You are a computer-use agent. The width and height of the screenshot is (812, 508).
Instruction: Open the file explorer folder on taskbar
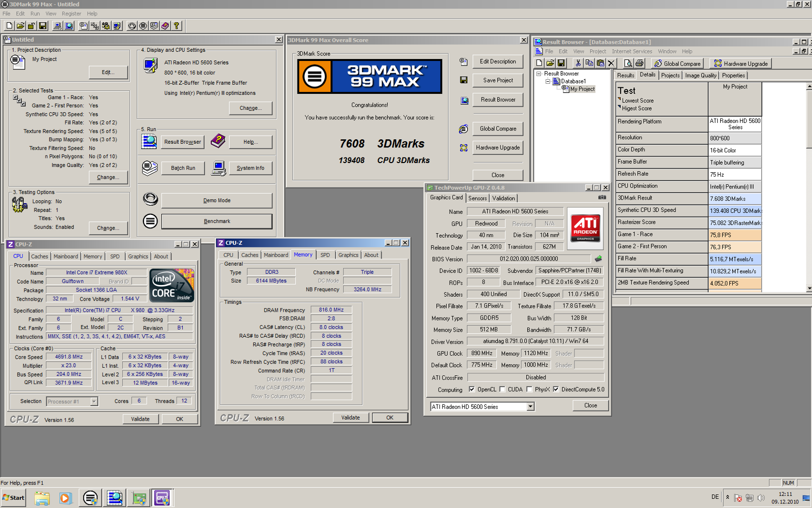click(42, 498)
